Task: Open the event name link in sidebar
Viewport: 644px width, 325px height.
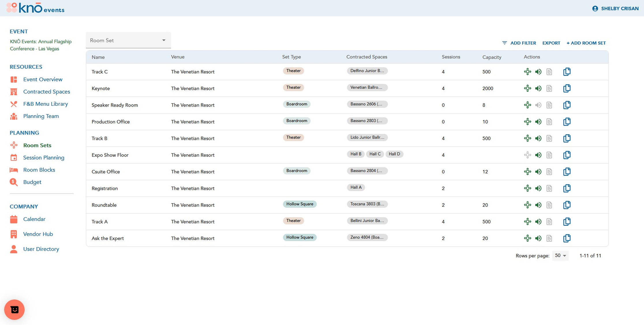Action: [41, 45]
